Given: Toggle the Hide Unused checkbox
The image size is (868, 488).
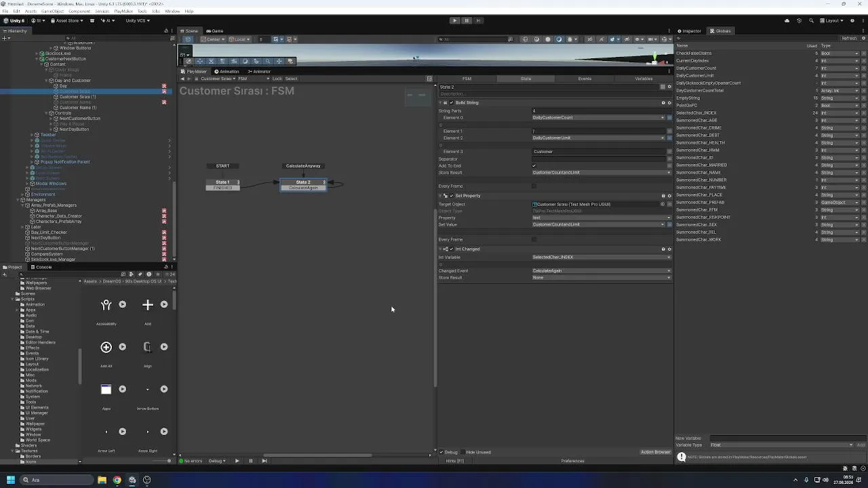Looking at the screenshot, I should pyautogui.click(x=462, y=452).
